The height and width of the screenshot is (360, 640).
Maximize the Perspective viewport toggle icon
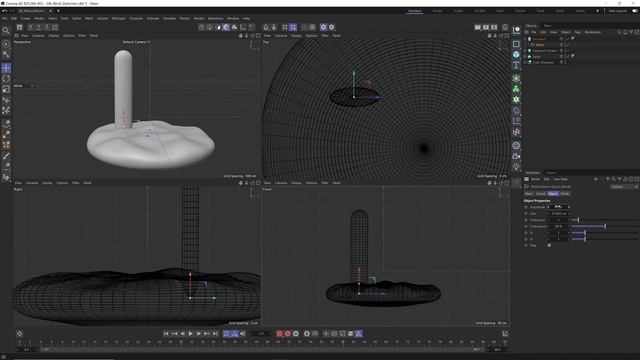click(258, 36)
